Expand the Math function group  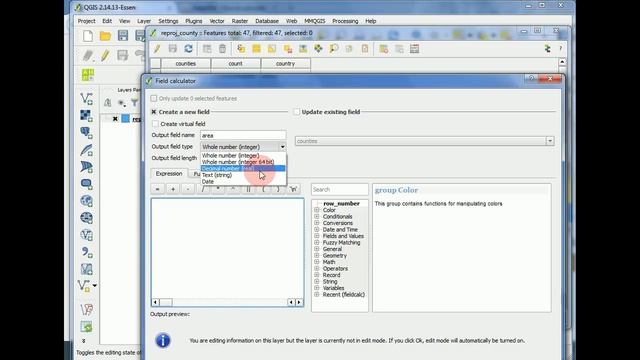pyautogui.click(x=317, y=262)
